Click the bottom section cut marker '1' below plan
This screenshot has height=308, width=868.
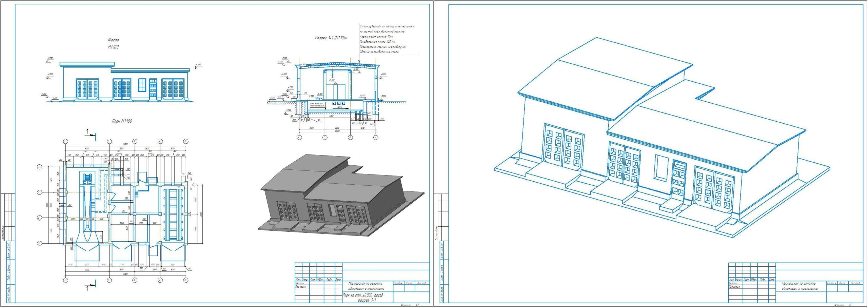tap(90, 286)
